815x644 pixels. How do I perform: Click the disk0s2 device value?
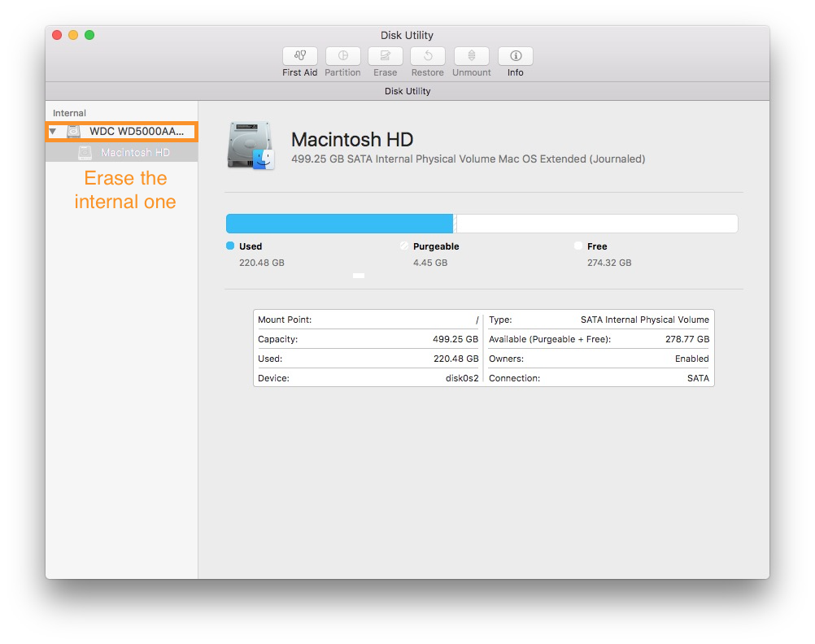[x=461, y=377]
